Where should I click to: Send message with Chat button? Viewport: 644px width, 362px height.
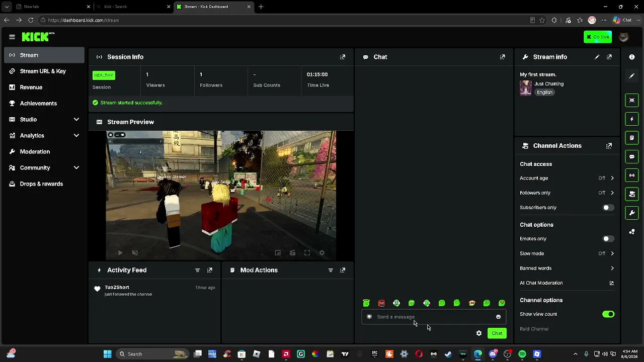pyautogui.click(x=497, y=333)
